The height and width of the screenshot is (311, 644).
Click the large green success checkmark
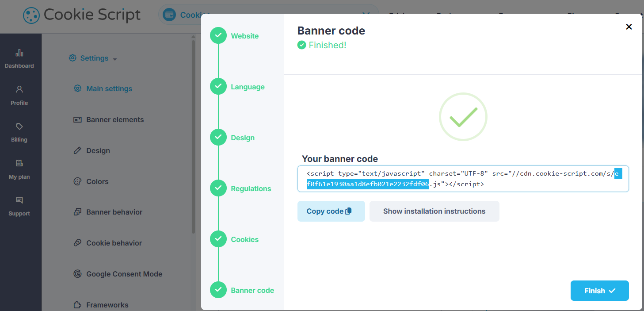tap(463, 117)
